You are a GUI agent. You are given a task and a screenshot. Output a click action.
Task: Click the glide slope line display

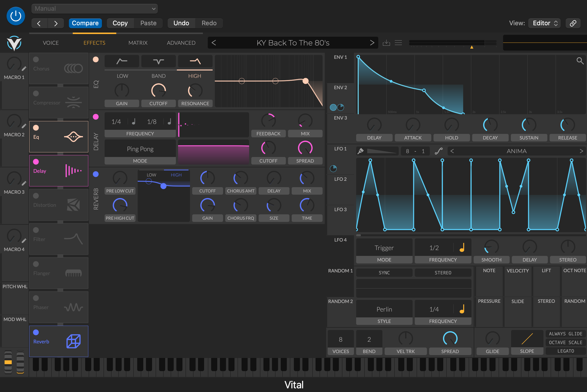[527, 339]
